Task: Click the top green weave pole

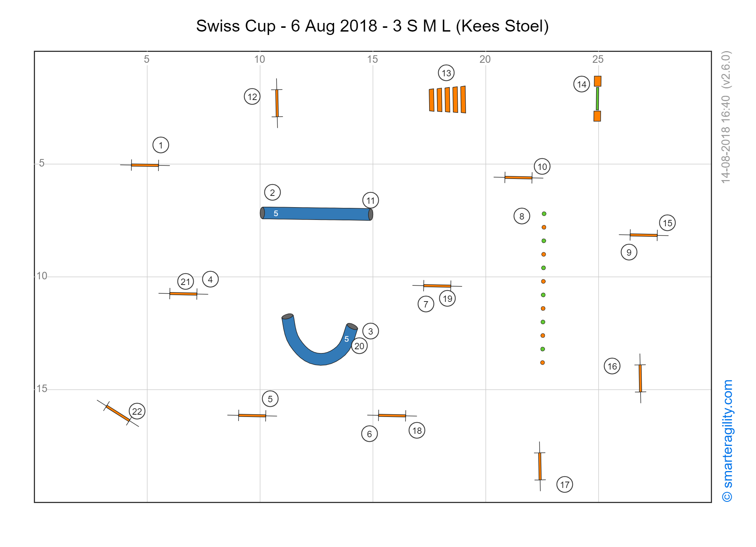Action: pos(544,214)
